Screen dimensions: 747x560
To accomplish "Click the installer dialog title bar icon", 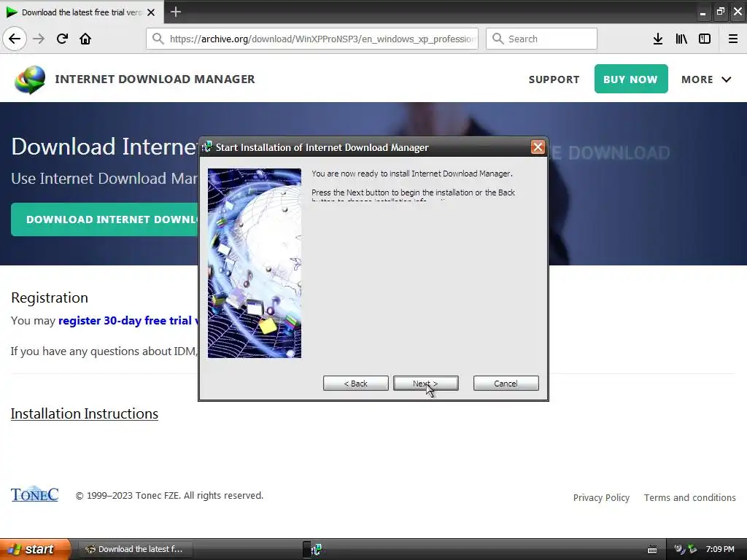I will (x=207, y=147).
